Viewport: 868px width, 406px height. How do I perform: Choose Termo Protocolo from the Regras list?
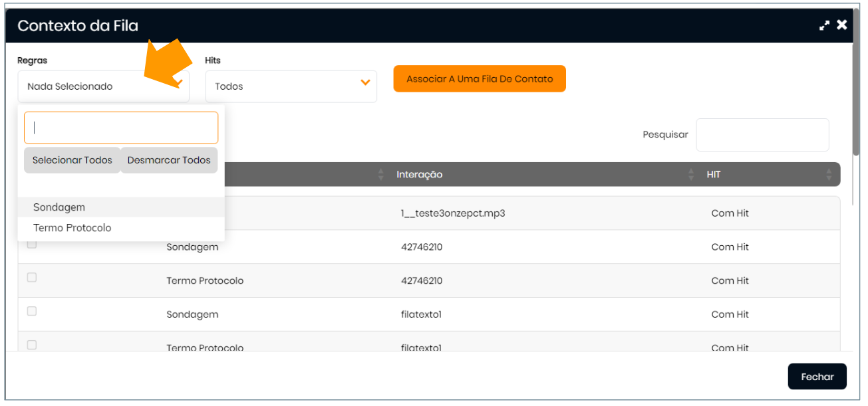click(72, 228)
